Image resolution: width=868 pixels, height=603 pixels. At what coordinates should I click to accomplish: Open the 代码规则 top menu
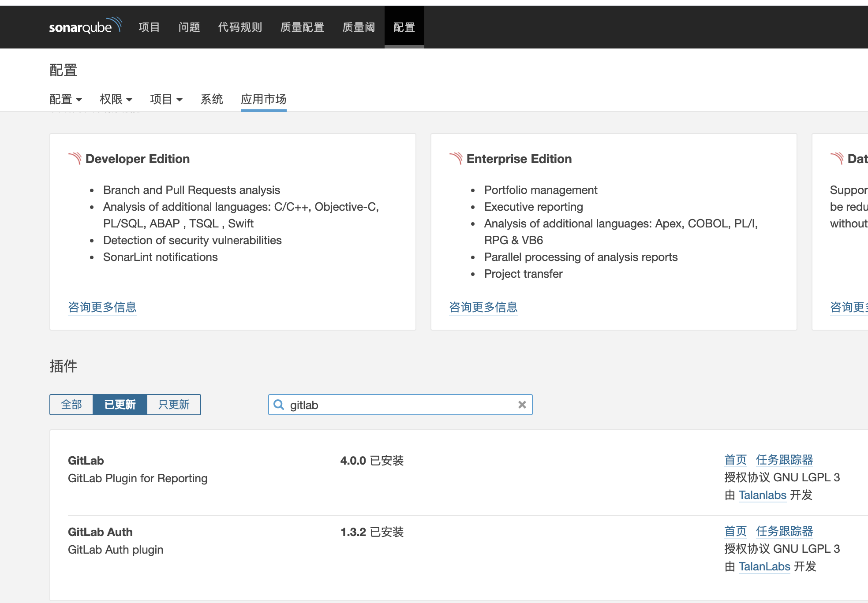240,27
